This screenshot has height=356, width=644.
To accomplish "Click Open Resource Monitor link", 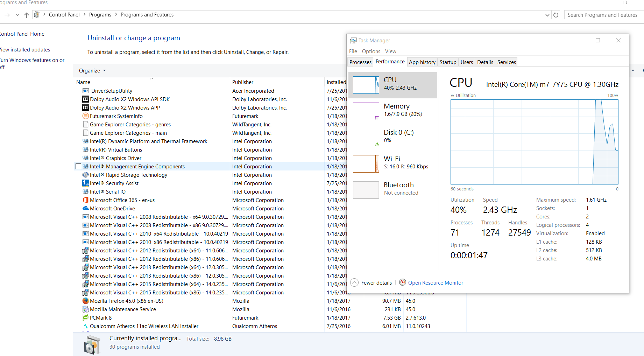I will [436, 282].
